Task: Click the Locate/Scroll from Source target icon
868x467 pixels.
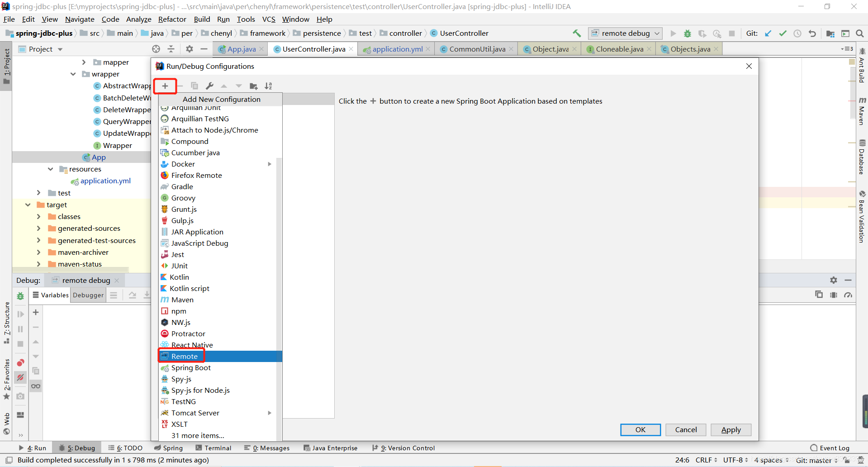Action: [x=156, y=49]
